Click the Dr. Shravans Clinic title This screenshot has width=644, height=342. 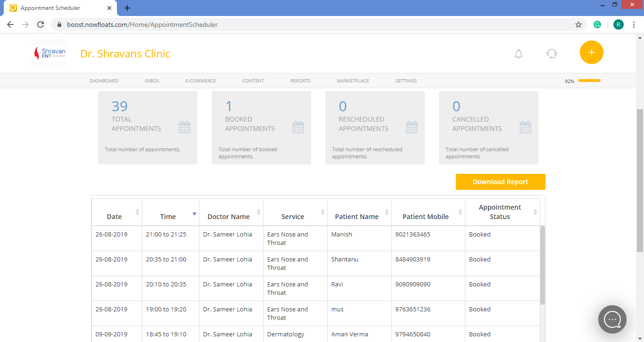pyautogui.click(x=125, y=54)
